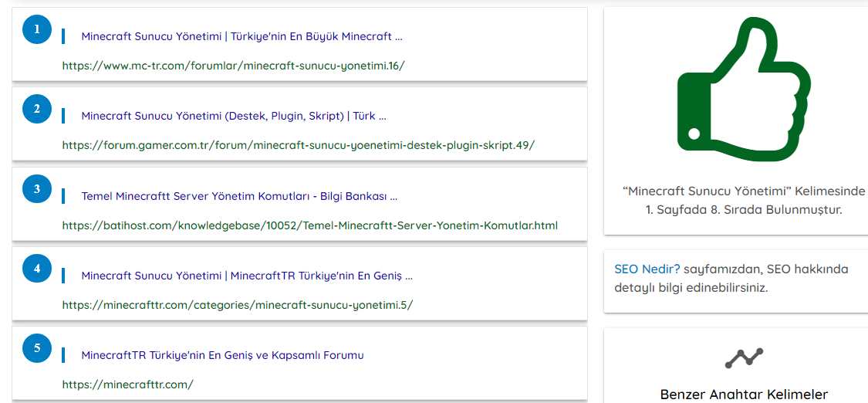This screenshot has height=403, width=868.
Task: Click the trend line chart icon
Action: 744,358
